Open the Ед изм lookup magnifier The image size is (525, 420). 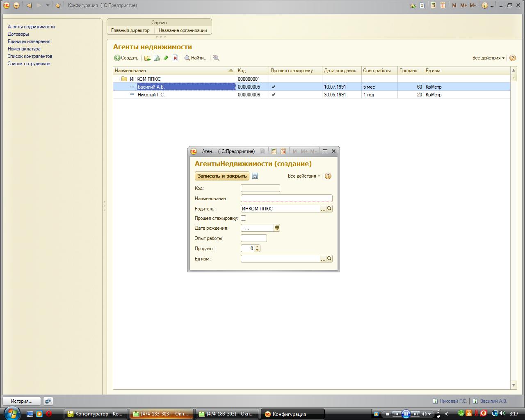coord(329,259)
